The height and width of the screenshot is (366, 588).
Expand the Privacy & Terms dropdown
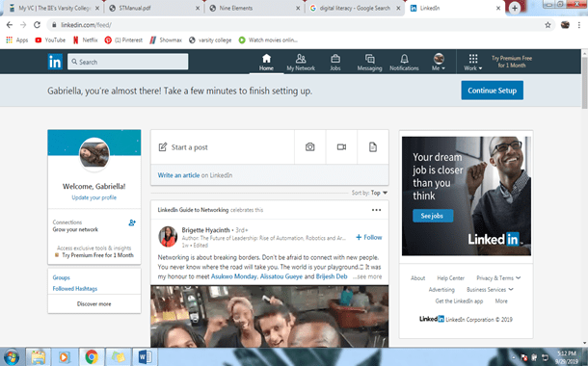(x=498, y=278)
